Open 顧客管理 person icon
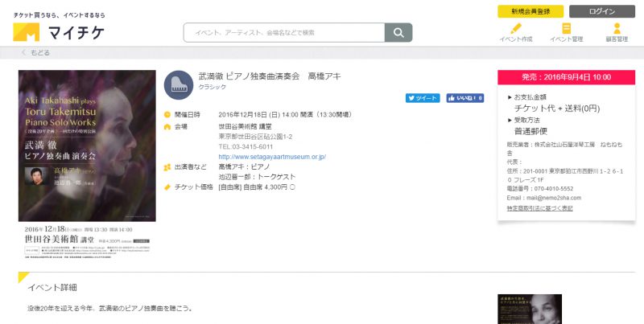Screen dimensions: 644x324 click(617, 28)
